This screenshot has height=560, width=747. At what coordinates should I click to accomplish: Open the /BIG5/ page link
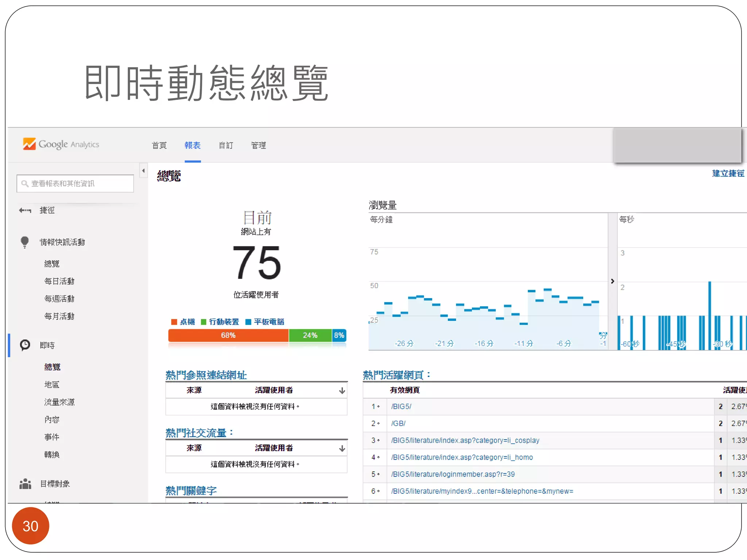pos(401,407)
